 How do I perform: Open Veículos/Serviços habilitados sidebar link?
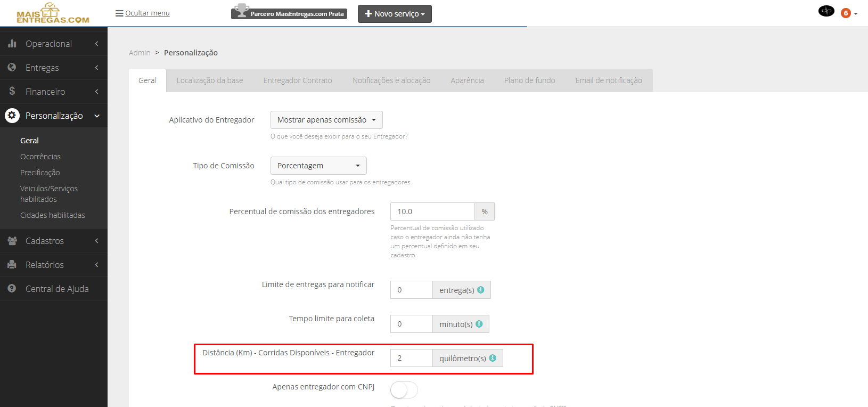[x=49, y=194]
